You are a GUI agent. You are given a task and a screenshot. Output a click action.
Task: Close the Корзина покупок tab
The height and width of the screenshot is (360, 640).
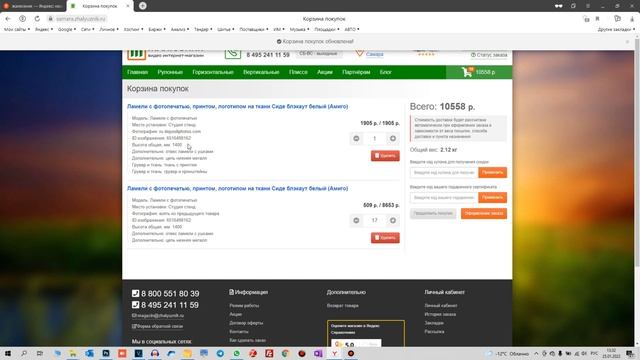(x=128, y=6)
